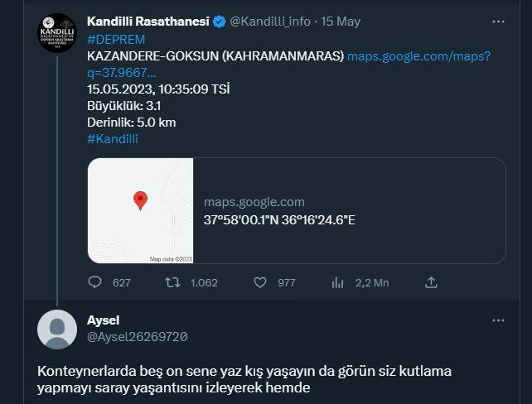
Task: Click the share icon on the tweet
Action: [x=431, y=282]
